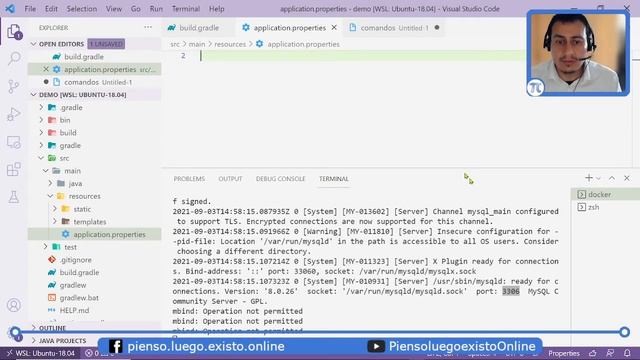Expand the gradle folder
The image size is (640, 360).
click(x=41, y=145)
